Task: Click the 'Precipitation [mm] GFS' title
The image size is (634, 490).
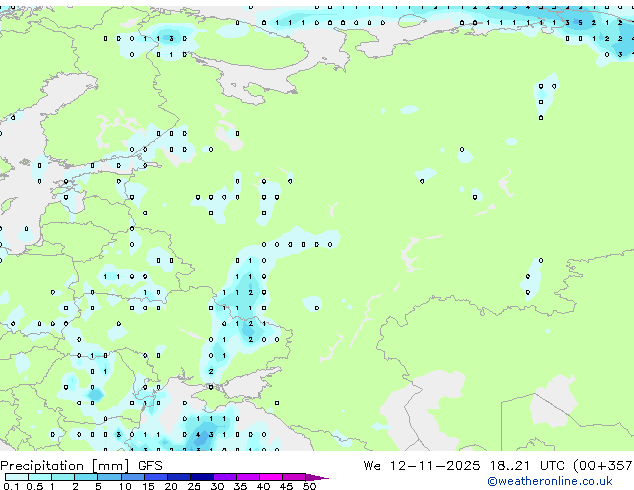Action: tap(81, 466)
